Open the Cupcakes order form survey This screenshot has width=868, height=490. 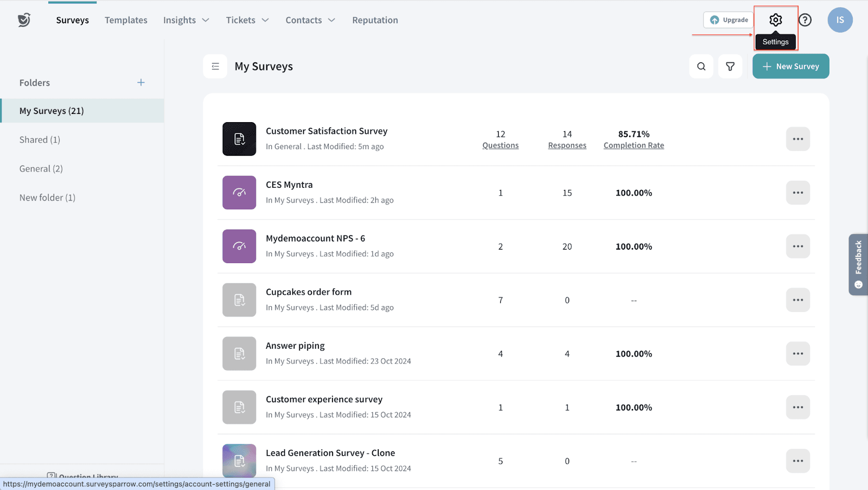click(308, 292)
